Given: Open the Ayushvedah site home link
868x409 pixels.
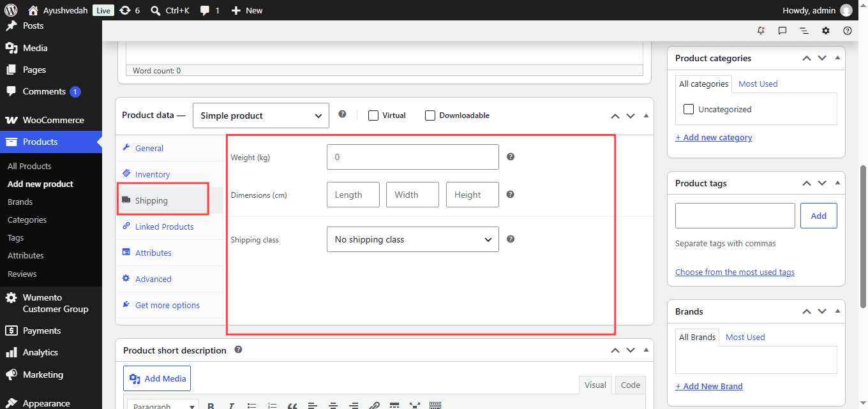Looking at the screenshot, I should [x=58, y=10].
